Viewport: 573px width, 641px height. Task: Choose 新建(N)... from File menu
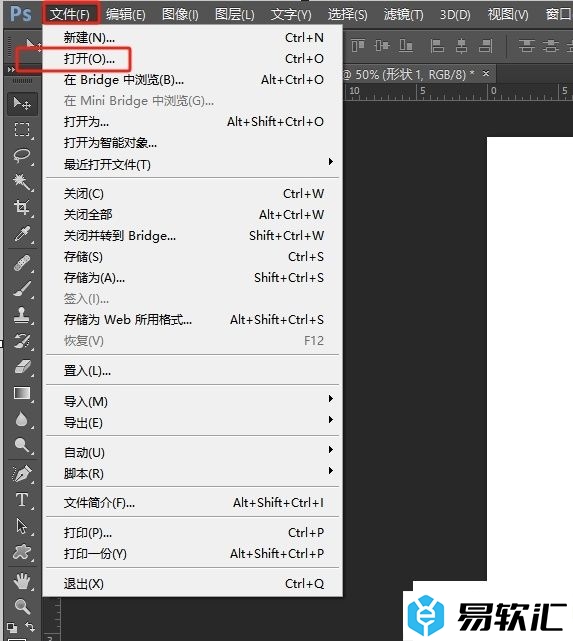click(x=192, y=38)
